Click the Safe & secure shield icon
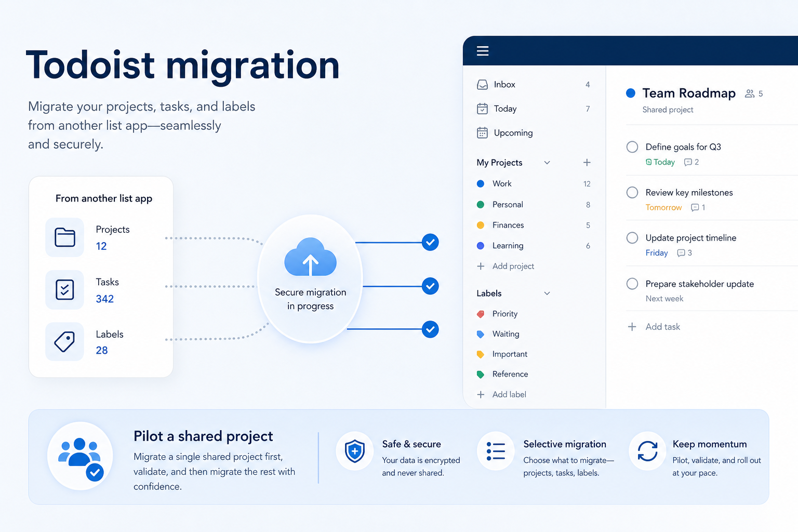 tap(355, 451)
